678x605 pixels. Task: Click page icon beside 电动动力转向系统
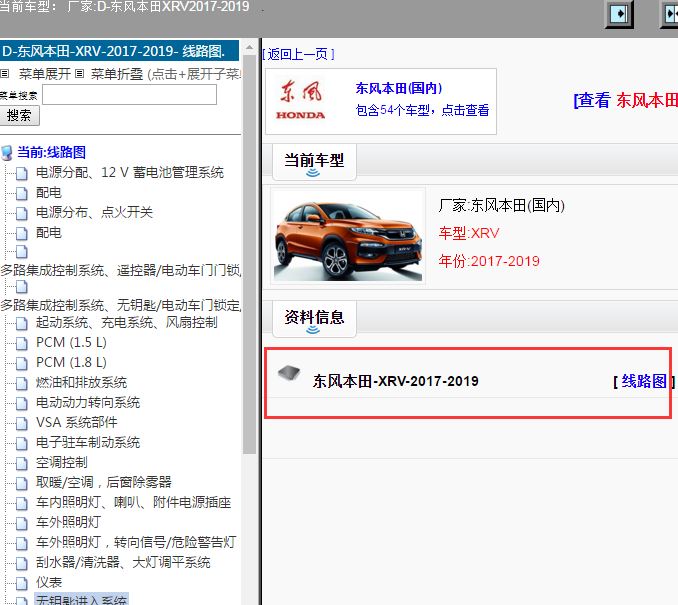tap(22, 403)
